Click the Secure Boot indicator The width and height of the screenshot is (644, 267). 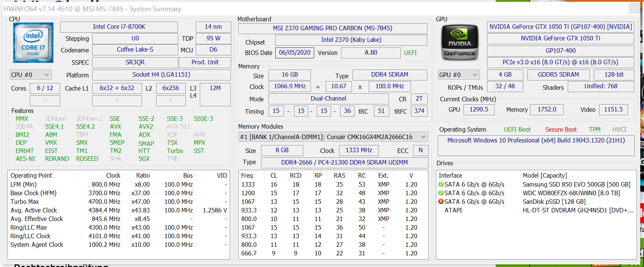pos(561,129)
